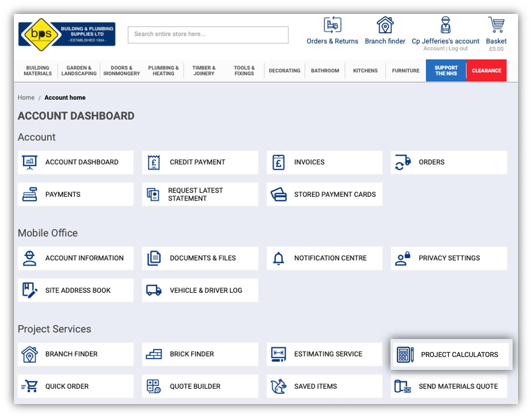Click the Invoices pound-sign document icon

pyautogui.click(x=279, y=162)
